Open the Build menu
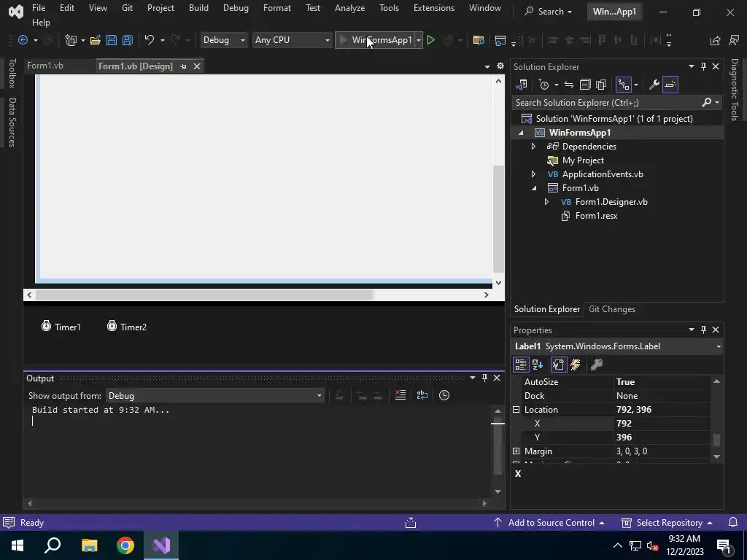This screenshot has width=747, height=560. click(198, 8)
